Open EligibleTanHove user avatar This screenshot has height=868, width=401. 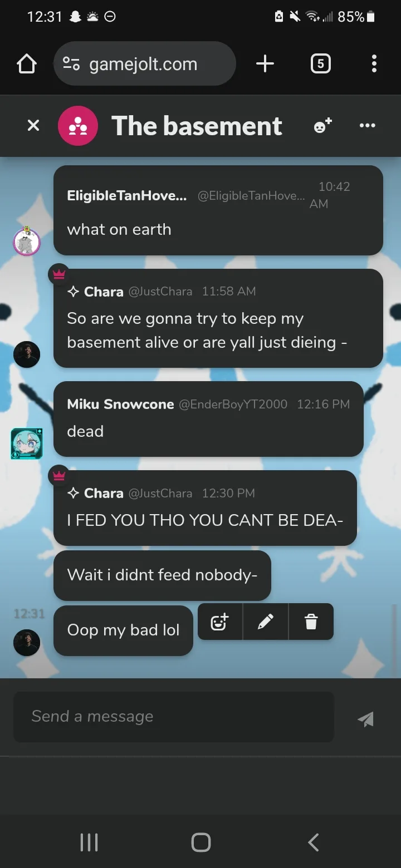pos(27,242)
